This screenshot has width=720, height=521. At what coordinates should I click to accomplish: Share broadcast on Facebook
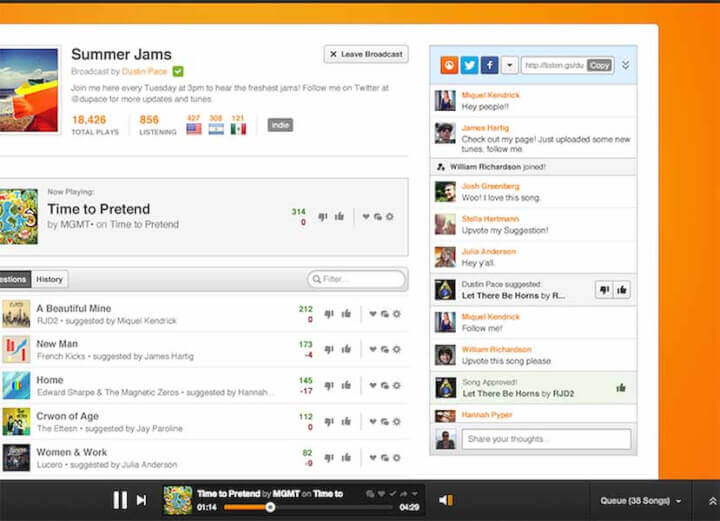[489, 65]
